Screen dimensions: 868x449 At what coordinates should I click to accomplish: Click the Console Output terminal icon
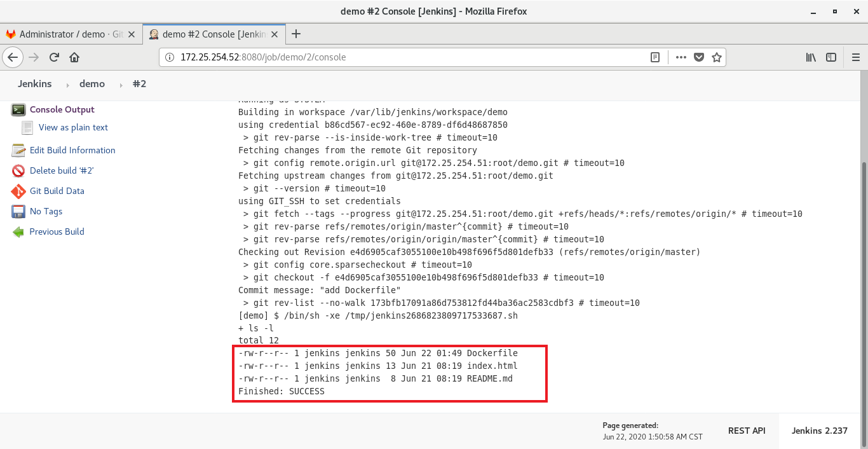click(x=18, y=109)
